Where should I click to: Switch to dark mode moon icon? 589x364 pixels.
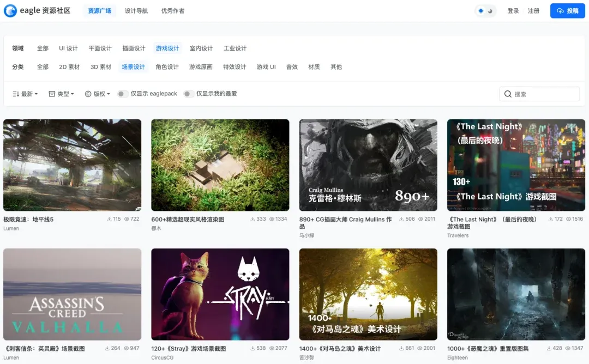(490, 11)
